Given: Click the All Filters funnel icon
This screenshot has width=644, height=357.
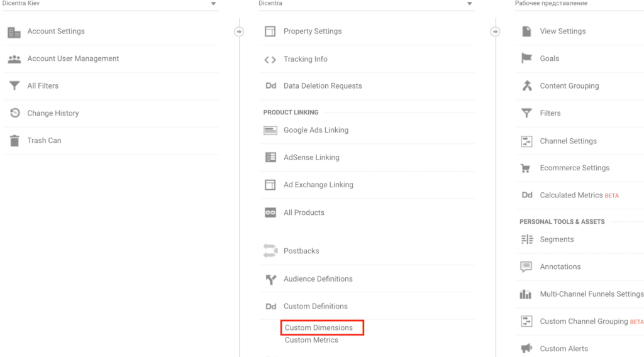Looking at the screenshot, I should [14, 85].
